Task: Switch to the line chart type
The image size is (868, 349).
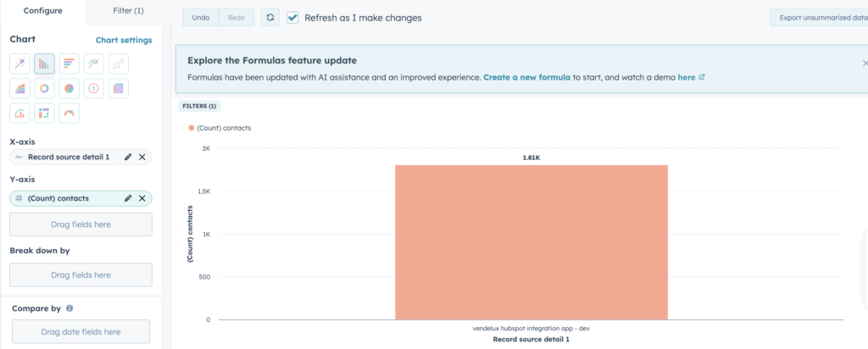Action: [x=94, y=64]
